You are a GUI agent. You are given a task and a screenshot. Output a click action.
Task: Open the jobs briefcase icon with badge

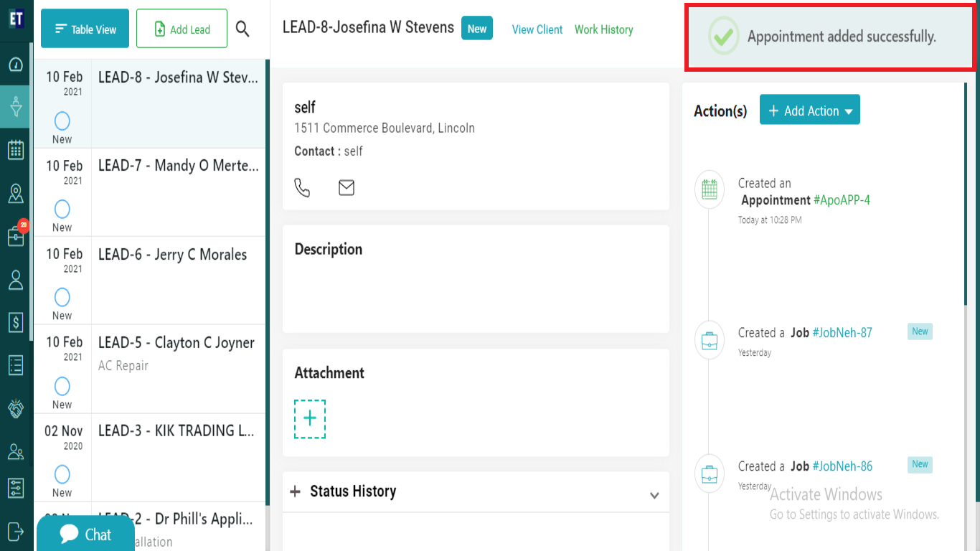pyautogui.click(x=16, y=235)
